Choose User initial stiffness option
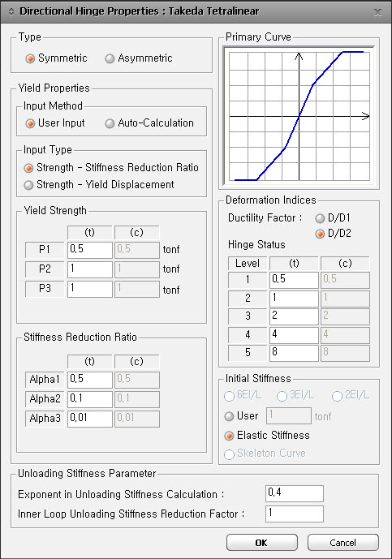The height and width of the screenshot is (559, 392). (x=241, y=416)
